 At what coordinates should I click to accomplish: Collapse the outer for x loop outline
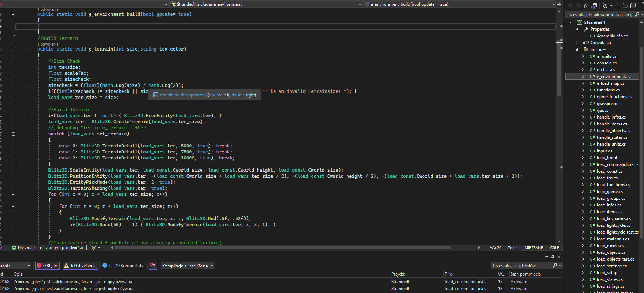pos(13,195)
